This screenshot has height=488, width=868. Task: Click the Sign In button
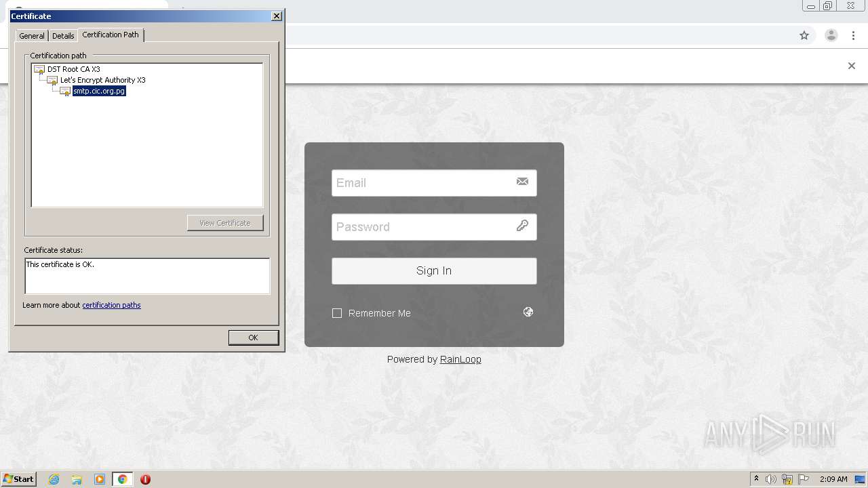click(434, 271)
